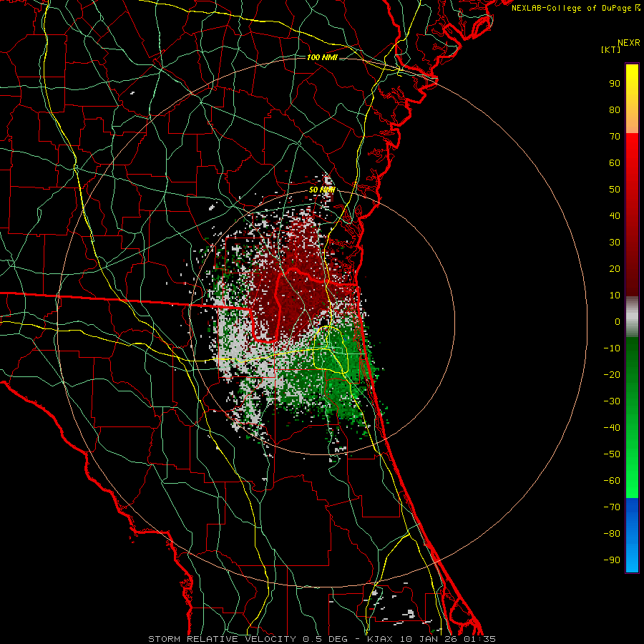Viewport: 644px width, 644px height.
Task: Click the -50 value on velocity scale
Action: click(612, 454)
